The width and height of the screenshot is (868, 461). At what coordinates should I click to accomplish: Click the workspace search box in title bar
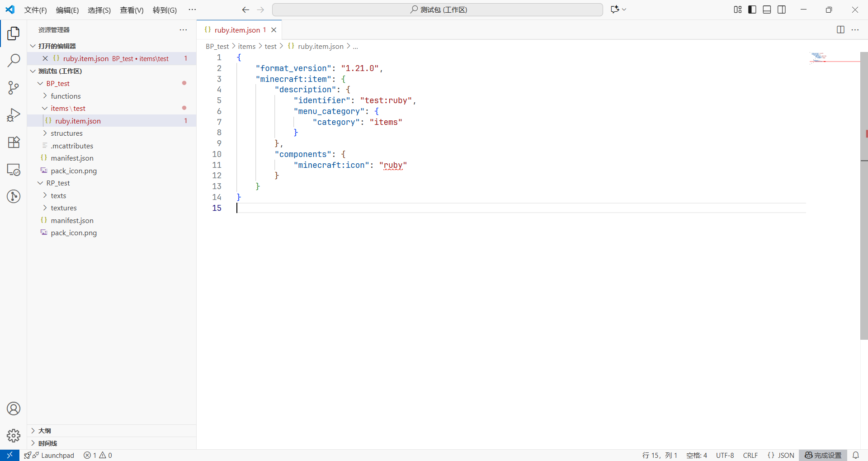point(437,10)
